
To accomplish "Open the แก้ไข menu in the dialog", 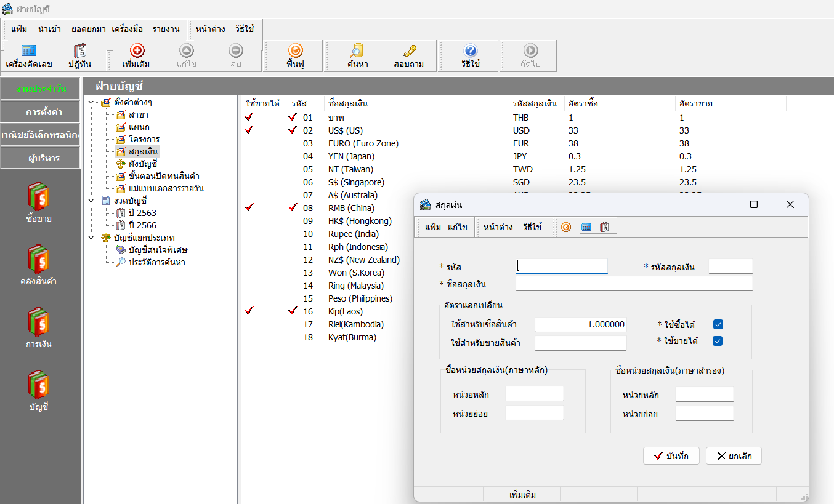I will click(457, 227).
